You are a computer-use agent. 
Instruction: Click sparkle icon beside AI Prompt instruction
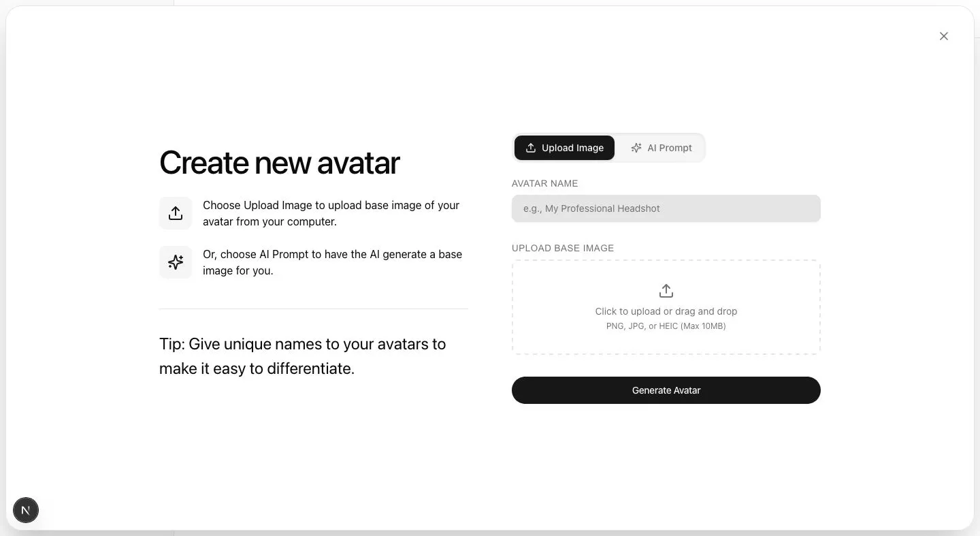[x=176, y=262]
